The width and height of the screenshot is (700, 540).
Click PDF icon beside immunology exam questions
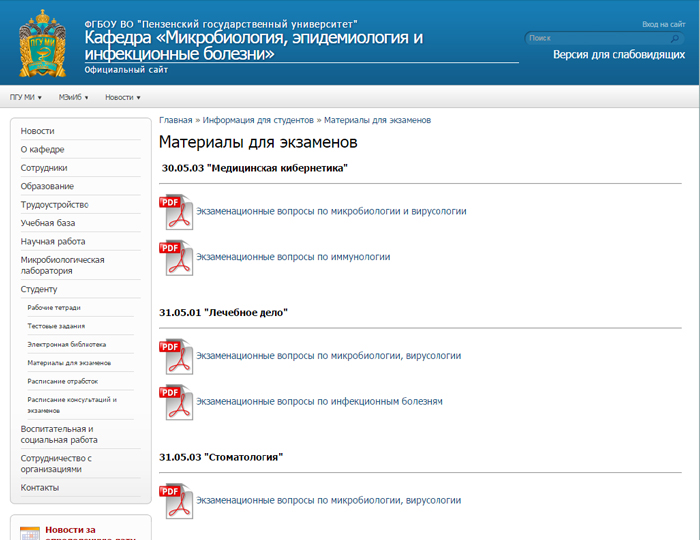point(176,257)
